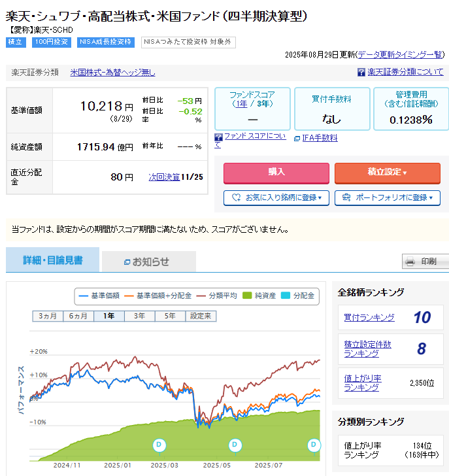The width and height of the screenshot is (449, 476).
Task: Open 米国株式-為替ヘッジ無し category link
Action: coord(112,73)
